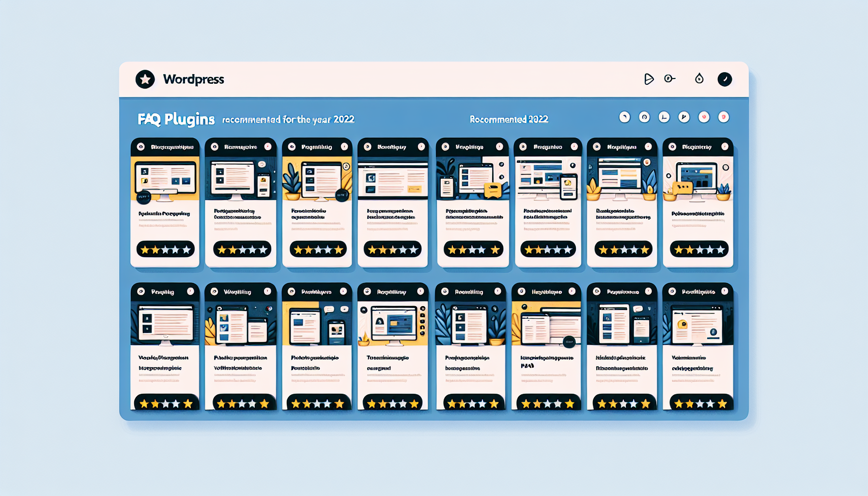The image size is (868, 496).
Task: Click the round filter icon with ring symbol
Action: (644, 117)
